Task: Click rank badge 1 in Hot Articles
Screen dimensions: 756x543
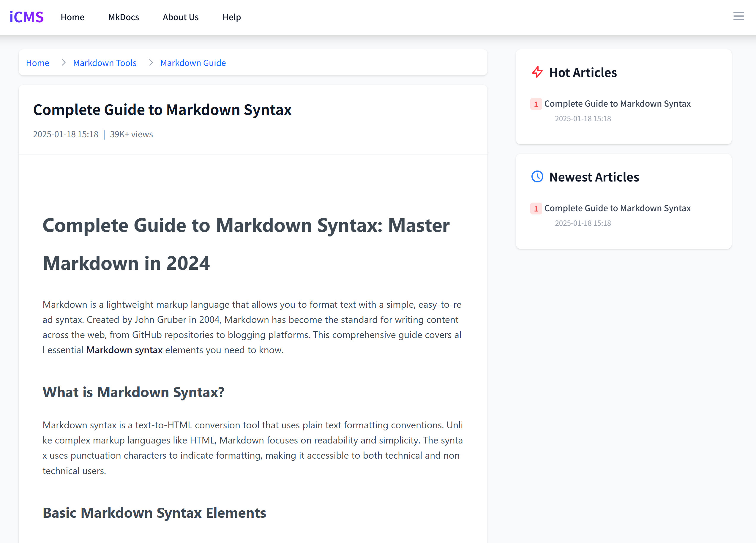Action: pos(536,104)
